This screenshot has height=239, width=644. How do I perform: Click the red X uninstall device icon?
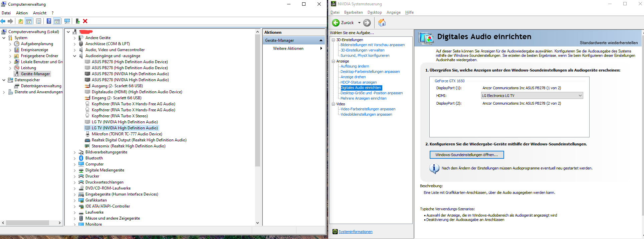[85, 21]
